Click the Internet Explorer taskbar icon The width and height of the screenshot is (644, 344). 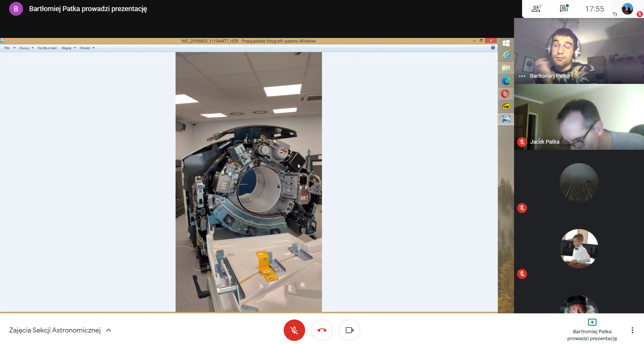tap(506, 56)
